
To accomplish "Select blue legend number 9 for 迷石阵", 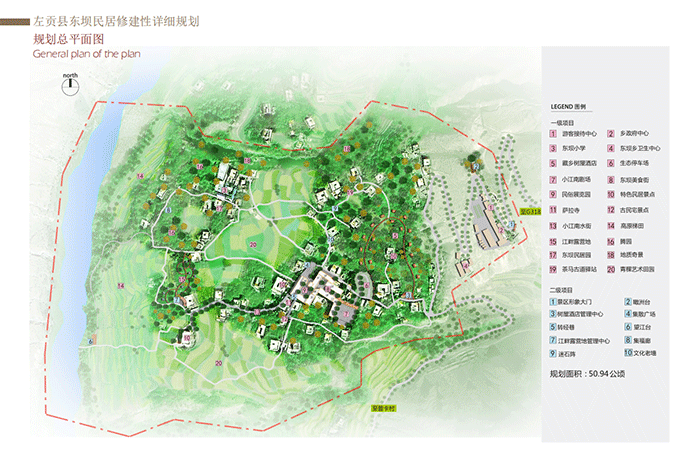I will coord(552,352).
